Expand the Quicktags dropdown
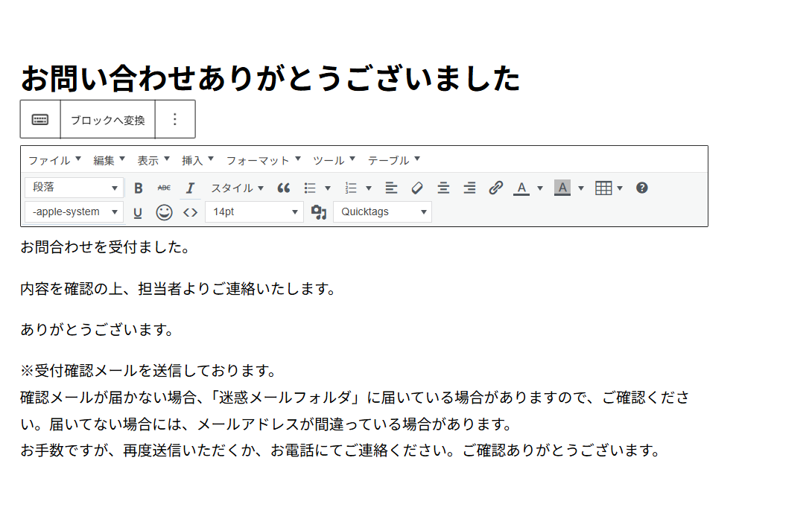 382,212
